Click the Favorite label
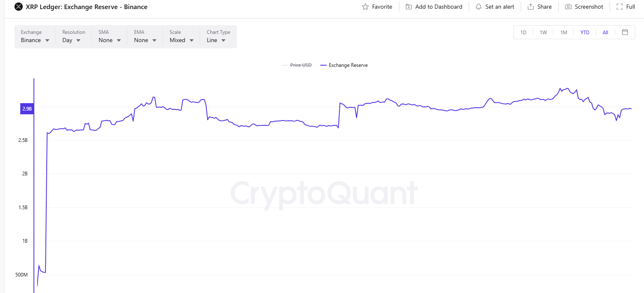This screenshot has height=293, width=644. (382, 7)
